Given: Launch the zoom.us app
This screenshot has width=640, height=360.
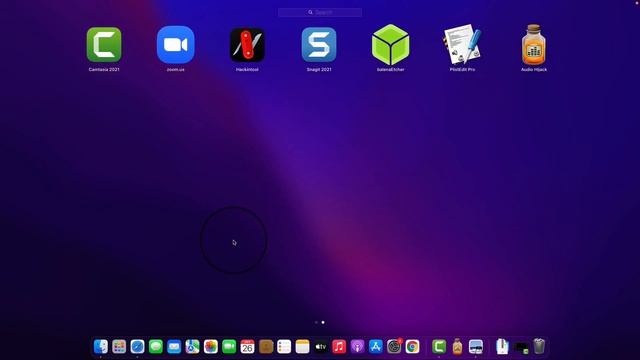Looking at the screenshot, I should (176, 45).
